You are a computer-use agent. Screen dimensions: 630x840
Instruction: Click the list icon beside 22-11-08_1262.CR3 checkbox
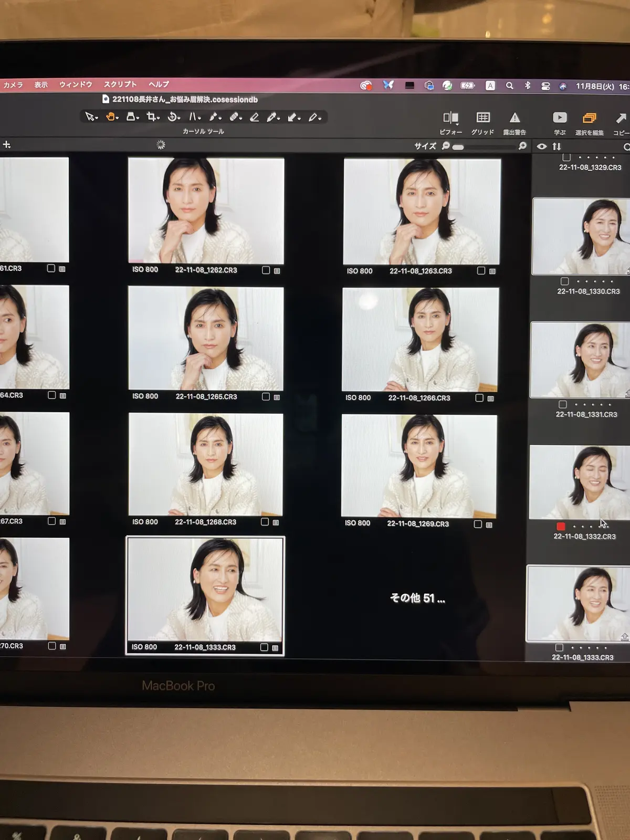tap(277, 271)
